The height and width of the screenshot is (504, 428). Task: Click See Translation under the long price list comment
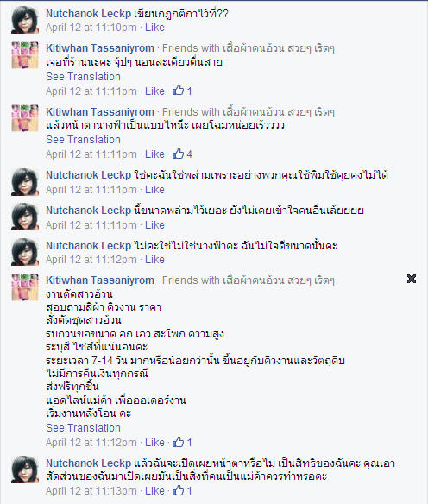pyautogui.click(x=83, y=428)
